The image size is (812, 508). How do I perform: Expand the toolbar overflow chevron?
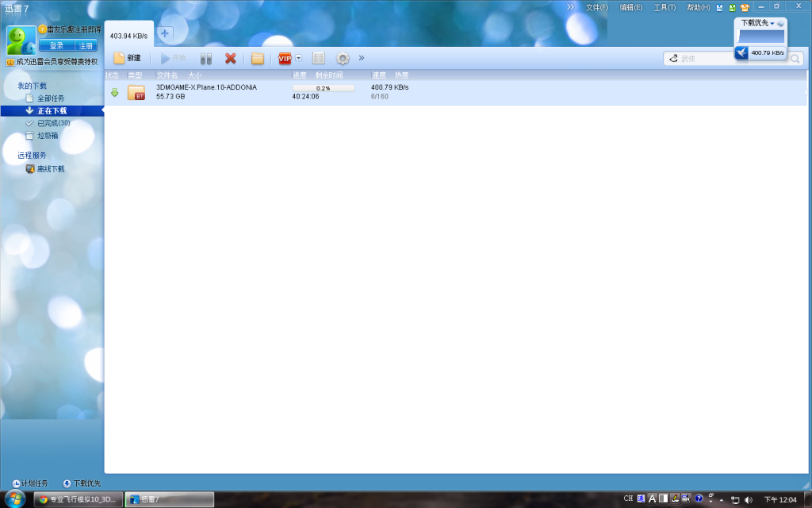pos(362,58)
